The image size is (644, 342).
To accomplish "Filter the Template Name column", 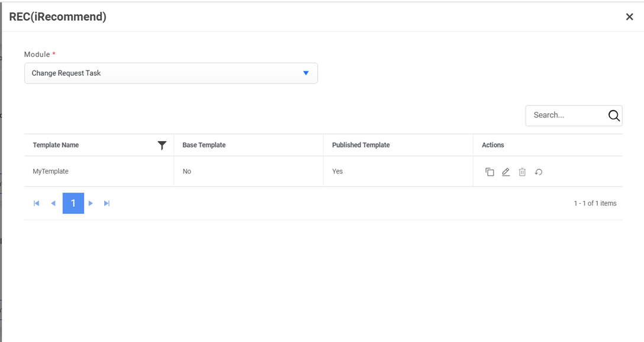I will point(162,145).
